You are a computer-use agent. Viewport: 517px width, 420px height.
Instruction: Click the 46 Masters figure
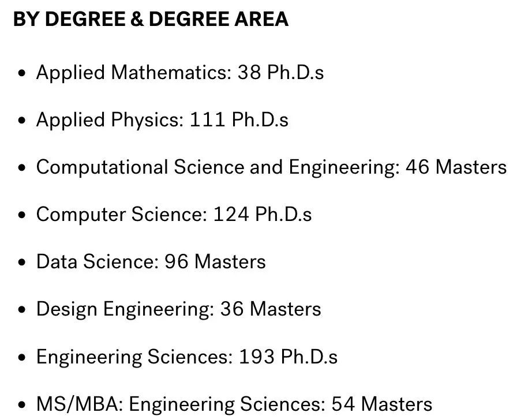pos(456,167)
